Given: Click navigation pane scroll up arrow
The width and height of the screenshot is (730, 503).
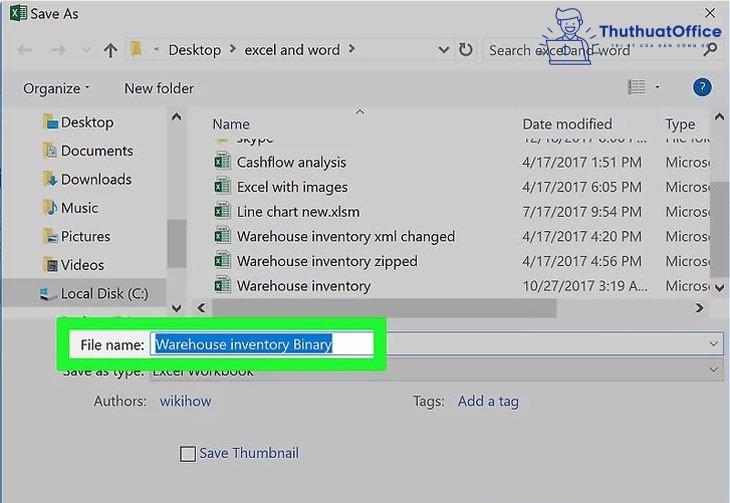Looking at the screenshot, I should (x=176, y=116).
